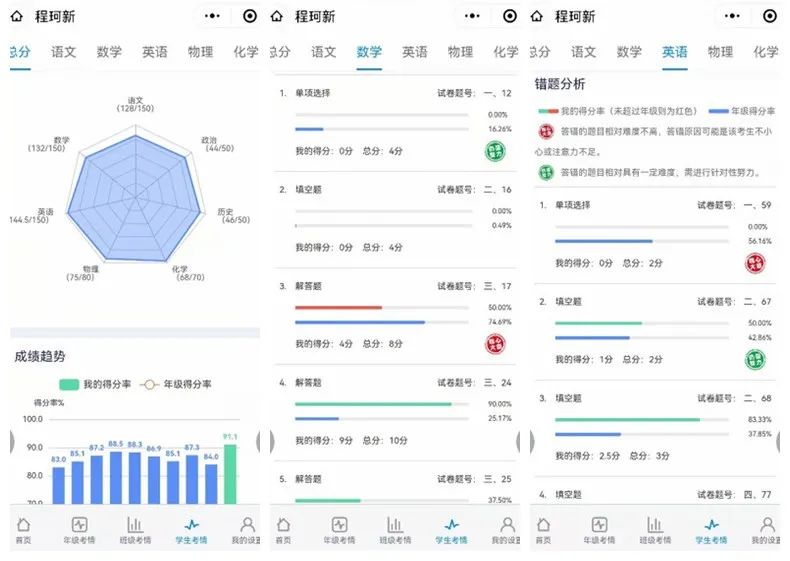The image size is (790, 561).
Task: Toggle 我的得分率 legend in the trend chart
Action: pyautogui.click(x=95, y=384)
